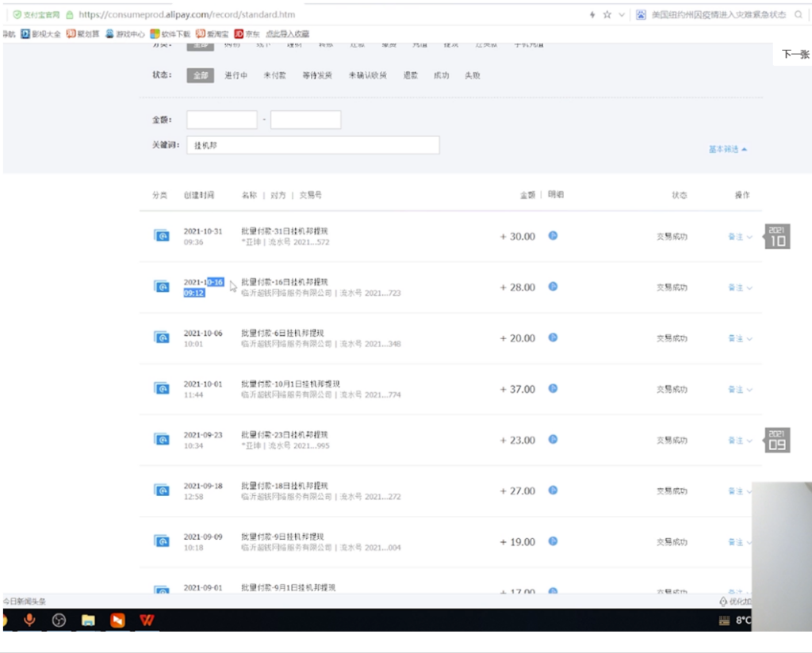The width and height of the screenshot is (812, 653).
Task: Click the category icon of the 2021-10-16 transaction
Action: (x=162, y=287)
